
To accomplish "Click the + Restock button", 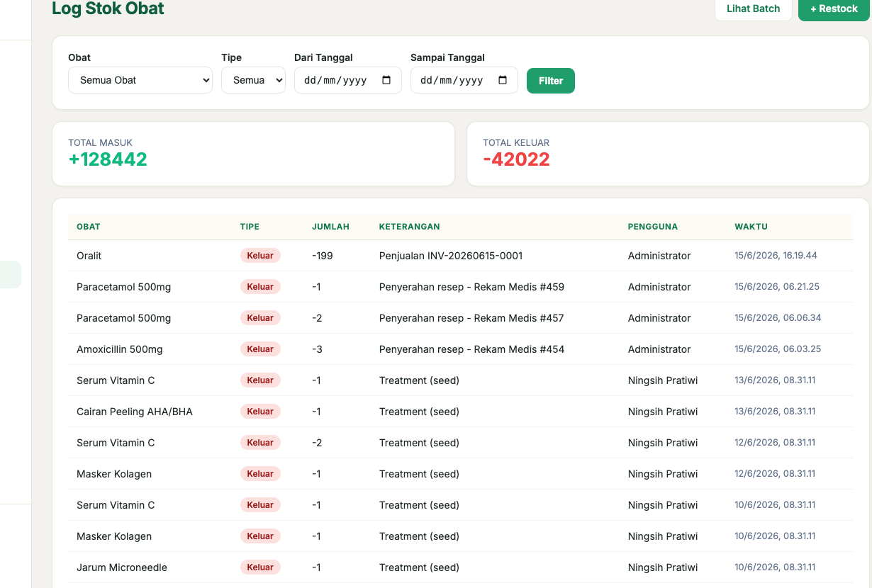I will [x=834, y=9].
